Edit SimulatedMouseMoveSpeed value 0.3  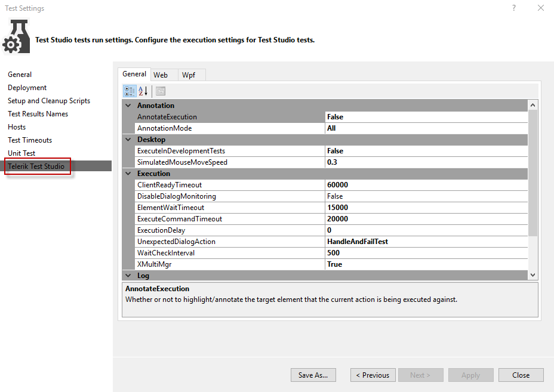click(x=426, y=162)
